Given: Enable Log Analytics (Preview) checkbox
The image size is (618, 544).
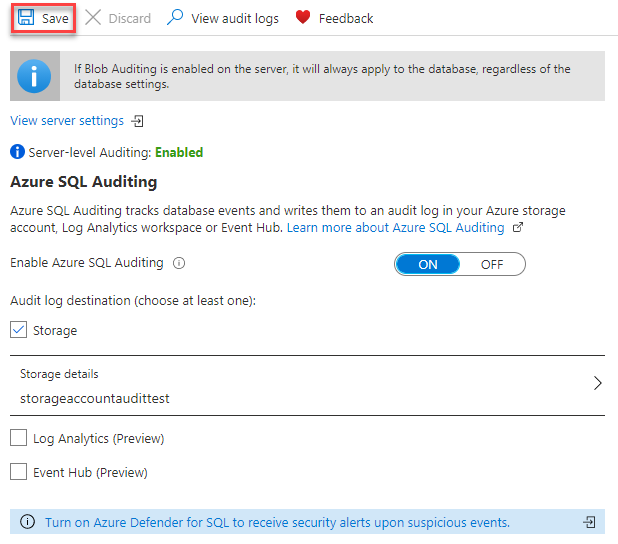Looking at the screenshot, I should click(19, 438).
